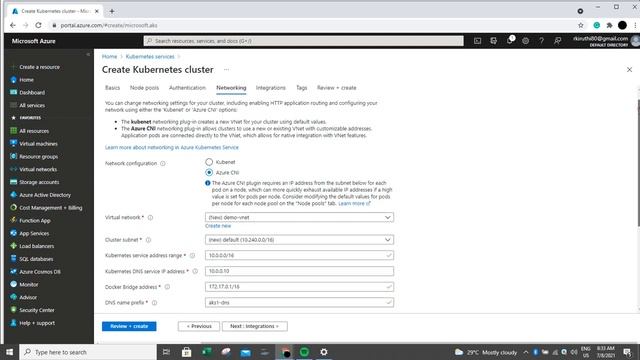Select the Azure CNI radio button

pyautogui.click(x=209, y=173)
